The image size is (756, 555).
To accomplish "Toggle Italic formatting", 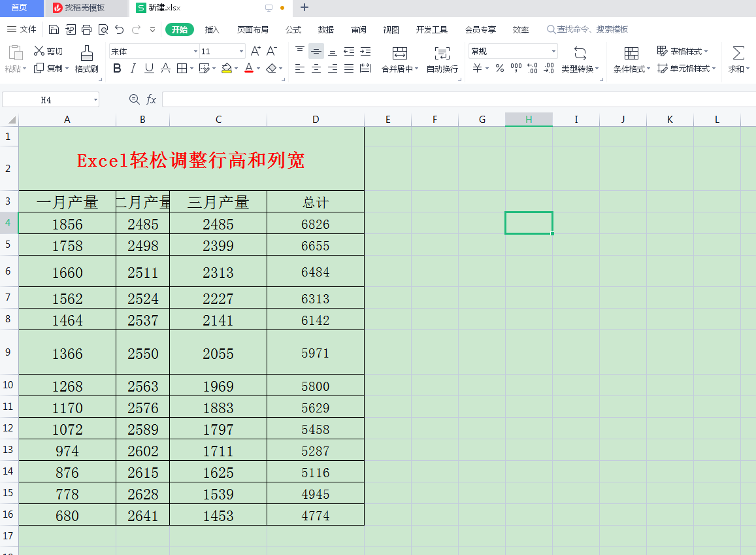I will click(x=133, y=69).
